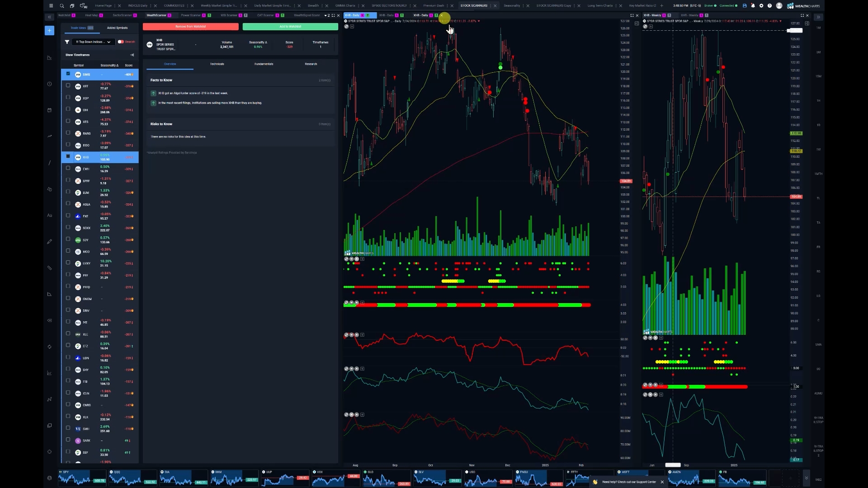Open the SPY mini chart in footer

82,478
